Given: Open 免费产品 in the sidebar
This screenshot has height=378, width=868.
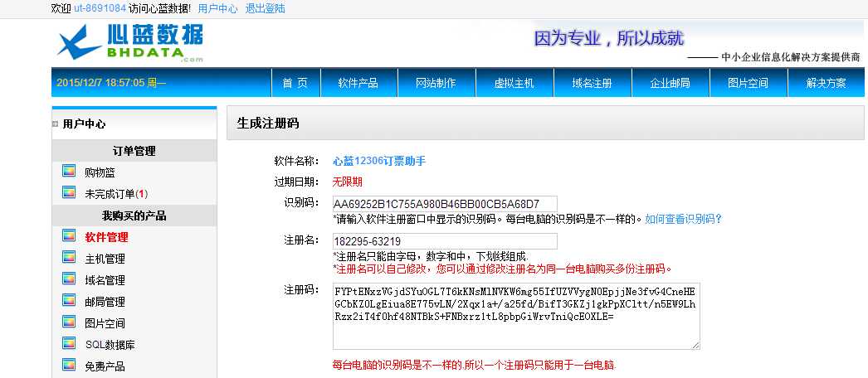Looking at the screenshot, I should pyautogui.click(x=105, y=366).
